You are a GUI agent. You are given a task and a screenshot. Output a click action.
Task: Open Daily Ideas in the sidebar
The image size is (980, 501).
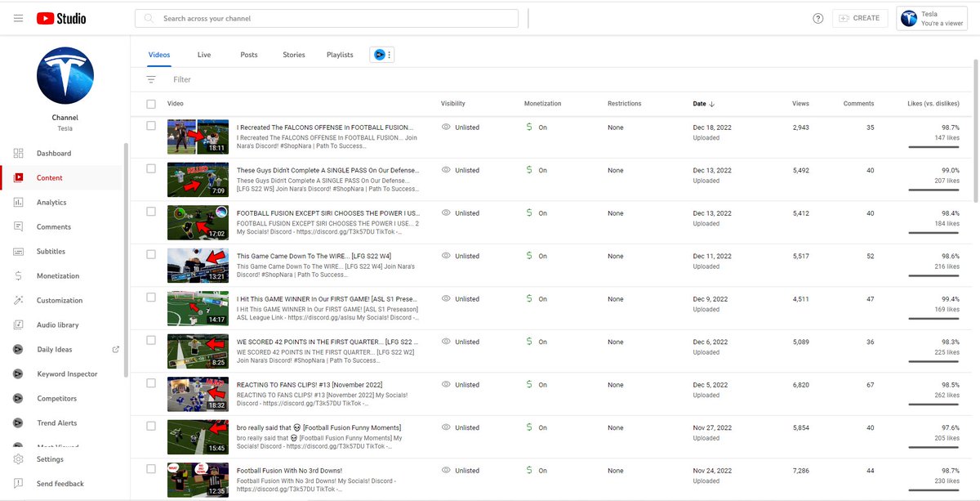[x=62, y=350]
